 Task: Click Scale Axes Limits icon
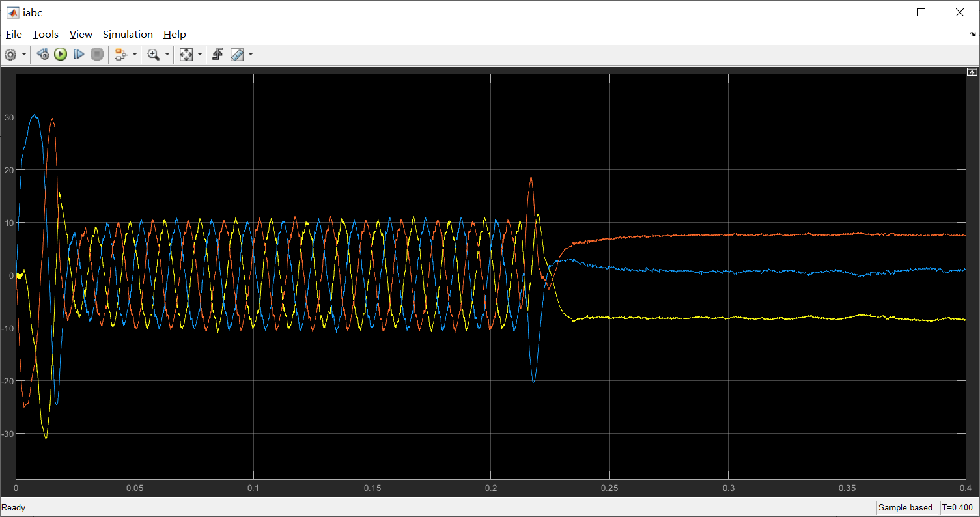click(186, 55)
